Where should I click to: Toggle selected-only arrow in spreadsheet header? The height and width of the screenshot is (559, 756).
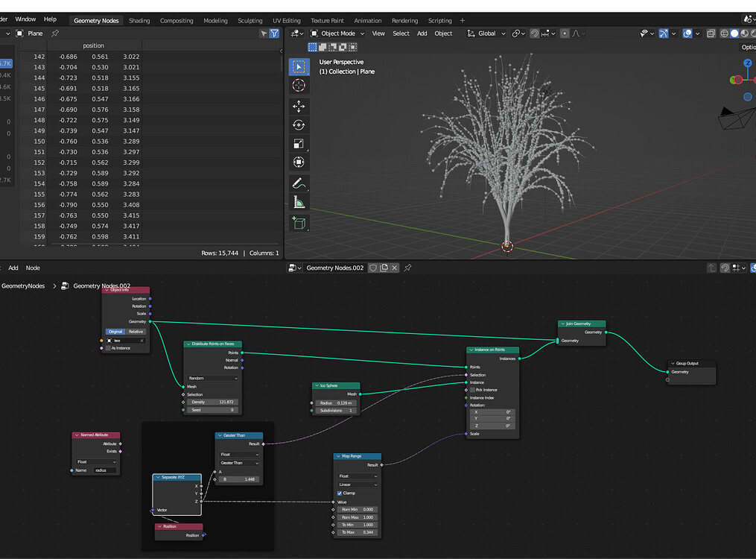tap(264, 34)
